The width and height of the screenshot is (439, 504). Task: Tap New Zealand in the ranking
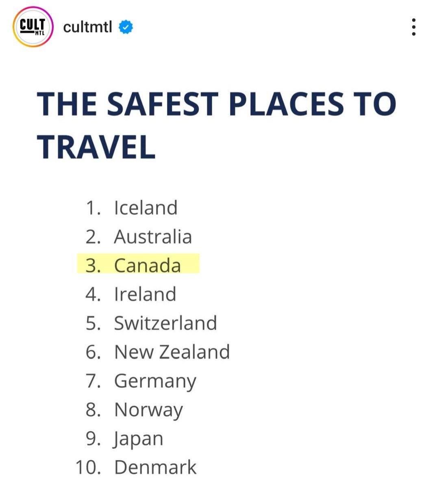point(172,352)
